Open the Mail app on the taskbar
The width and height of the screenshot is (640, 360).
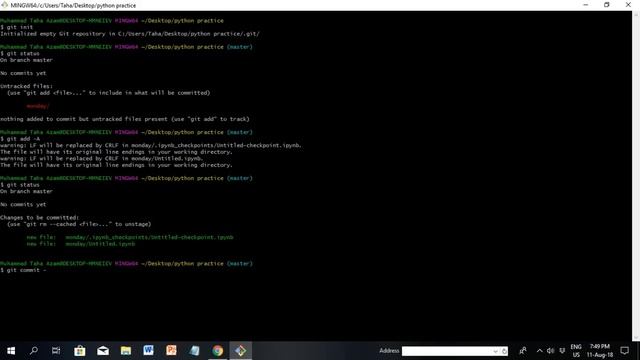103,351
